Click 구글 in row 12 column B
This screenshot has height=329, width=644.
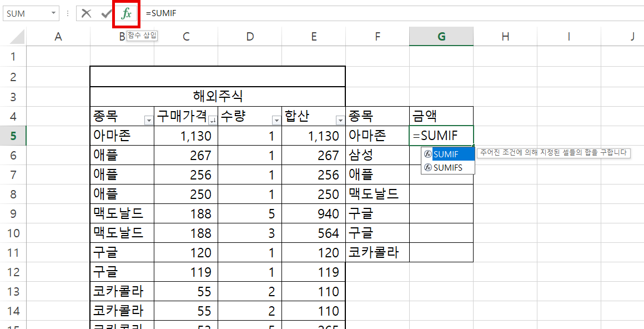[122, 272]
